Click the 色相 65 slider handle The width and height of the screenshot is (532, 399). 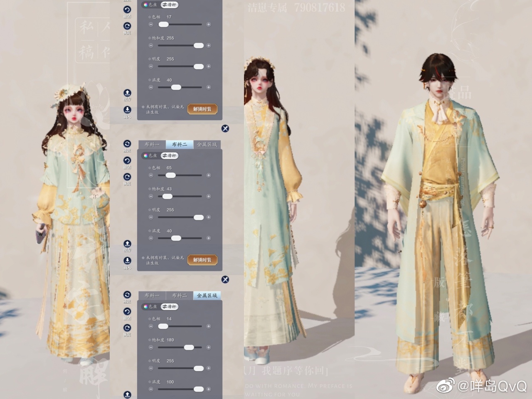click(170, 175)
